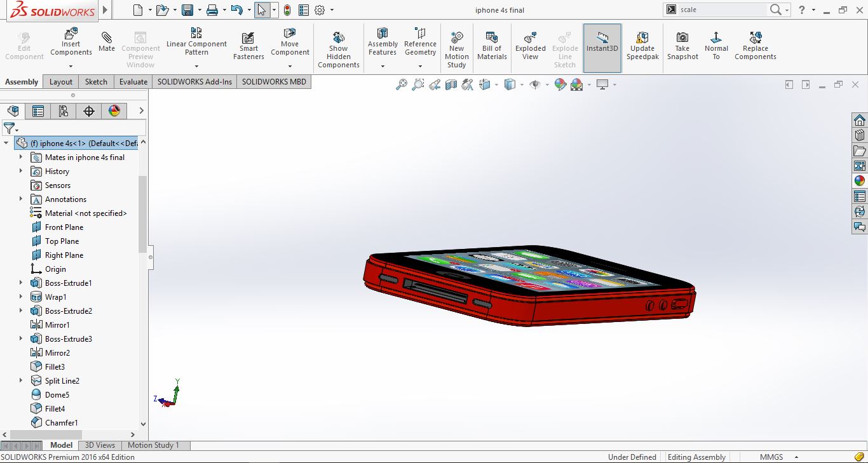Image resolution: width=868 pixels, height=463 pixels.
Task: Click the Normal To view tool
Action: [x=716, y=46]
